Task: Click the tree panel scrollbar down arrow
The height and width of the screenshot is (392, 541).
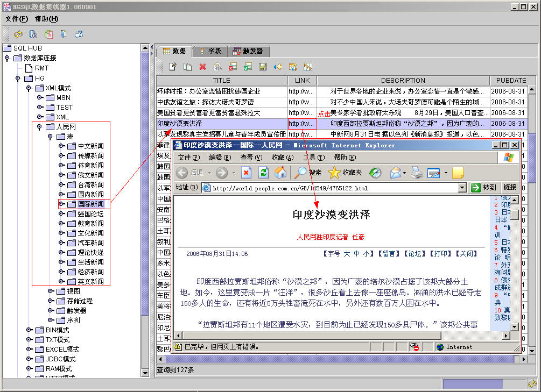Action: (145, 373)
